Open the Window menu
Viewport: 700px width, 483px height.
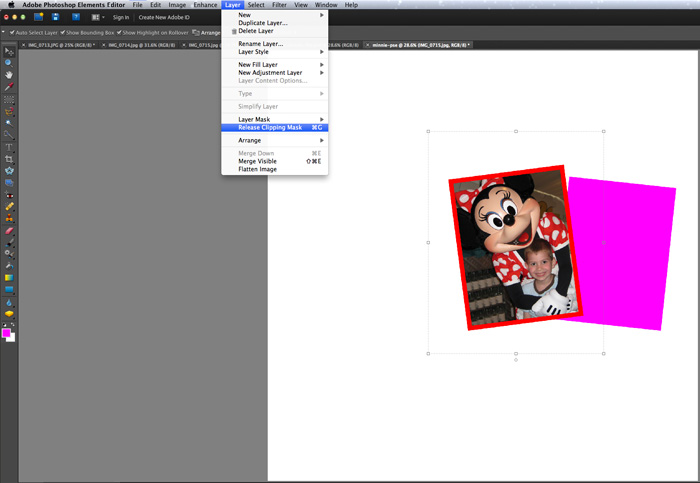point(326,5)
